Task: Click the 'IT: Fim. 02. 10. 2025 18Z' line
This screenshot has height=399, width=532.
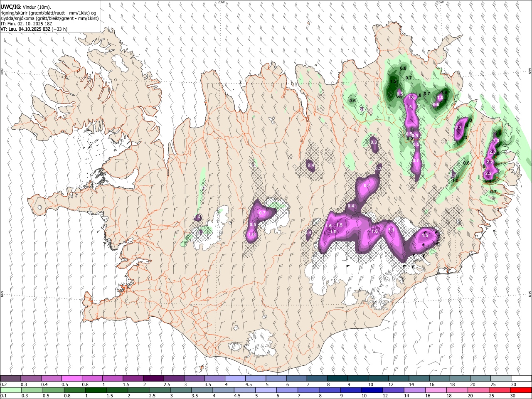Action: coord(27,24)
